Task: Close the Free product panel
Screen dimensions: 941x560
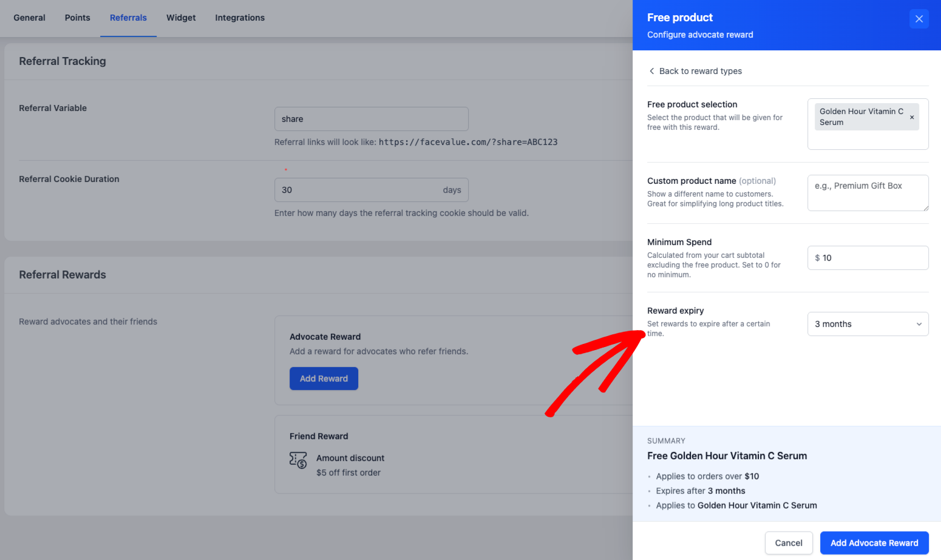Action: click(x=919, y=19)
